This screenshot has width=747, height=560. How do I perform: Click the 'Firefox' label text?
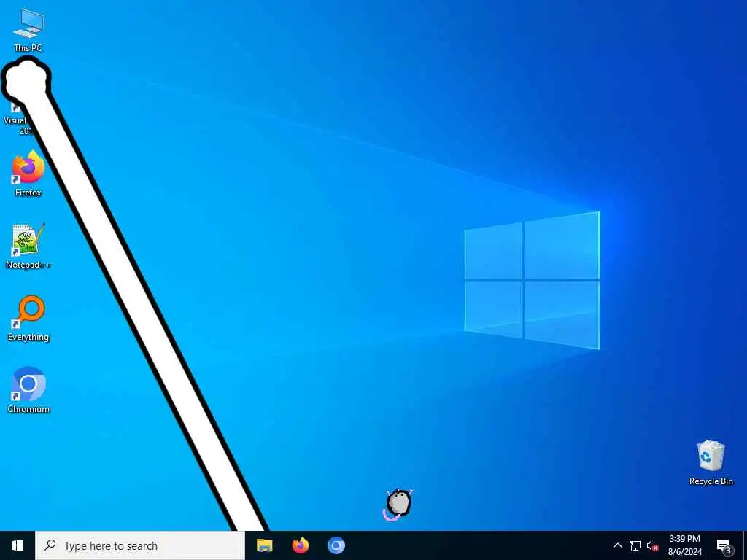[x=28, y=192]
